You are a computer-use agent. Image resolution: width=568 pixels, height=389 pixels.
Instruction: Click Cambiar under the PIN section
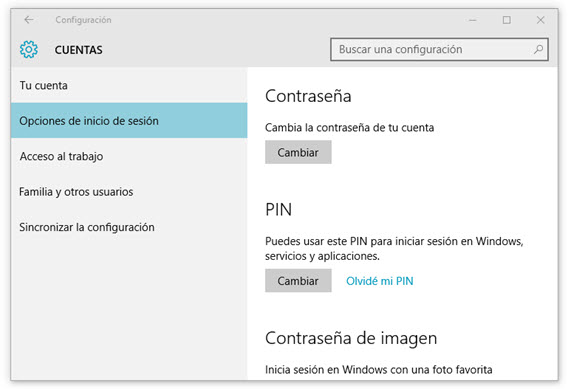pyautogui.click(x=298, y=281)
